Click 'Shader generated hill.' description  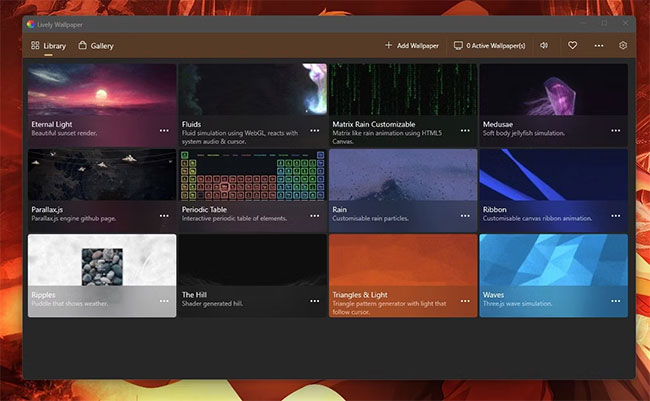point(212,304)
